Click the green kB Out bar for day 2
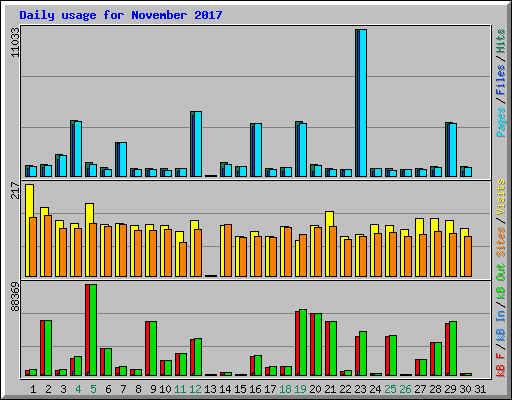Image resolution: width=512 pixels, height=400 pixels. click(48, 348)
